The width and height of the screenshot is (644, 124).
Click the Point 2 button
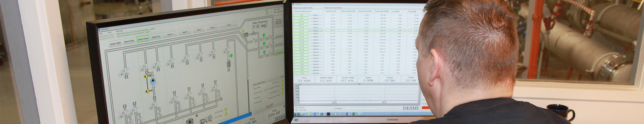(x=315, y=18)
